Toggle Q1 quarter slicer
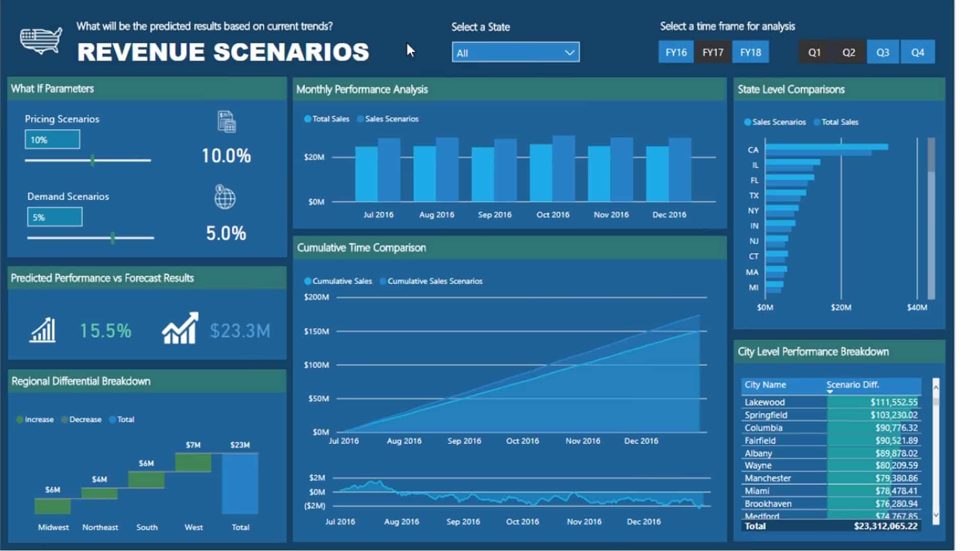 tap(815, 52)
